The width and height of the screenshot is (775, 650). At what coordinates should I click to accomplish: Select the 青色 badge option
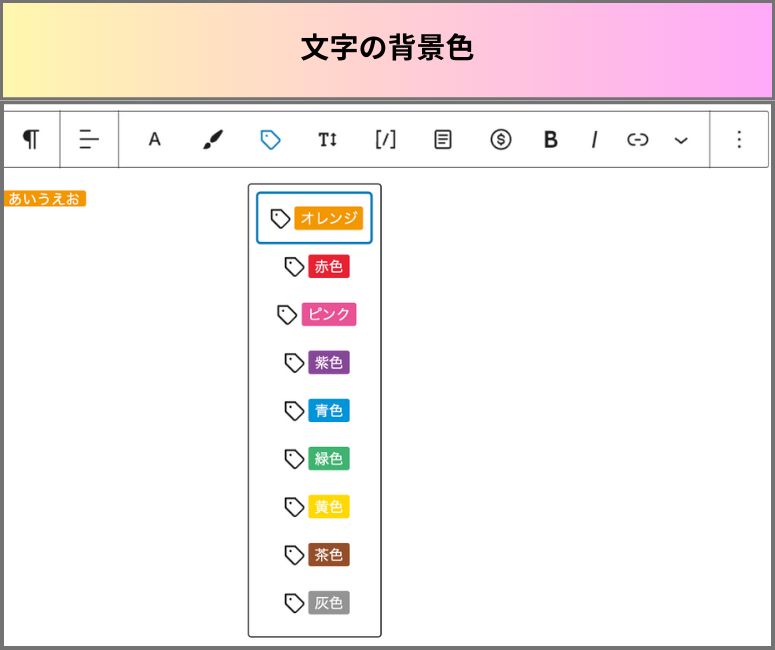pyautogui.click(x=314, y=410)
